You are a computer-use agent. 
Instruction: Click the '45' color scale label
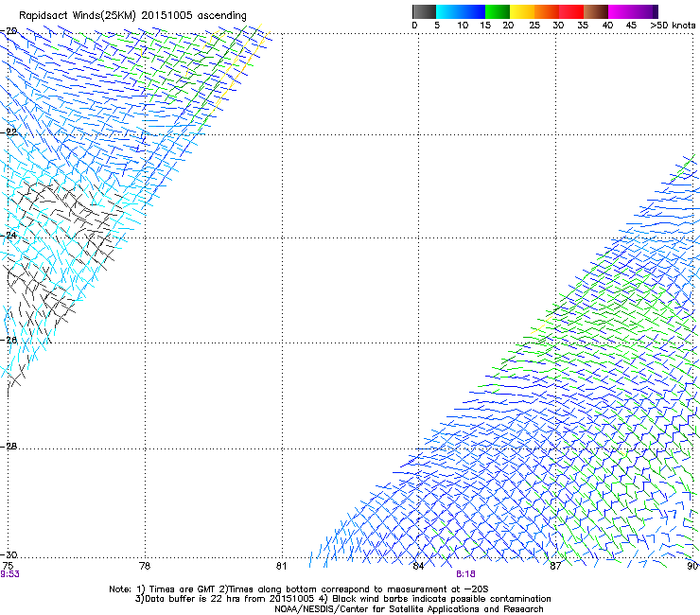pyautogui.click(x=631, y=26)
